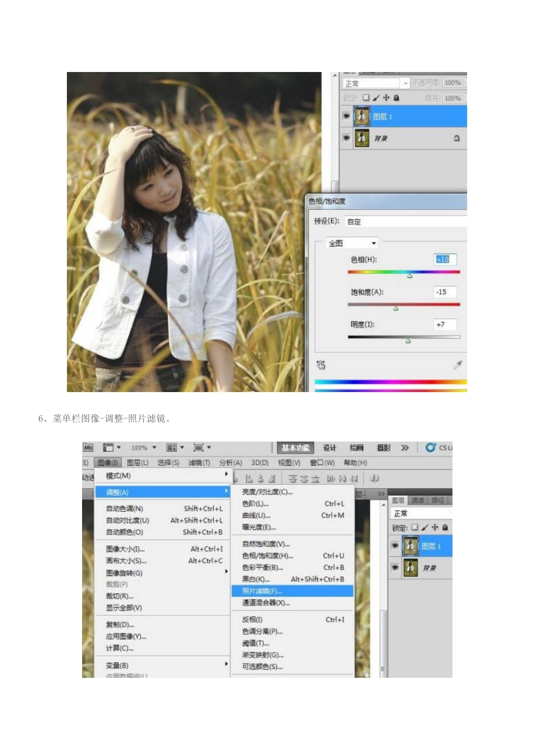Image resolution: width=534 pixels, height=756 pixels.
Task: Open the 帮助(H) menu
Action: (x=355, y=462)
